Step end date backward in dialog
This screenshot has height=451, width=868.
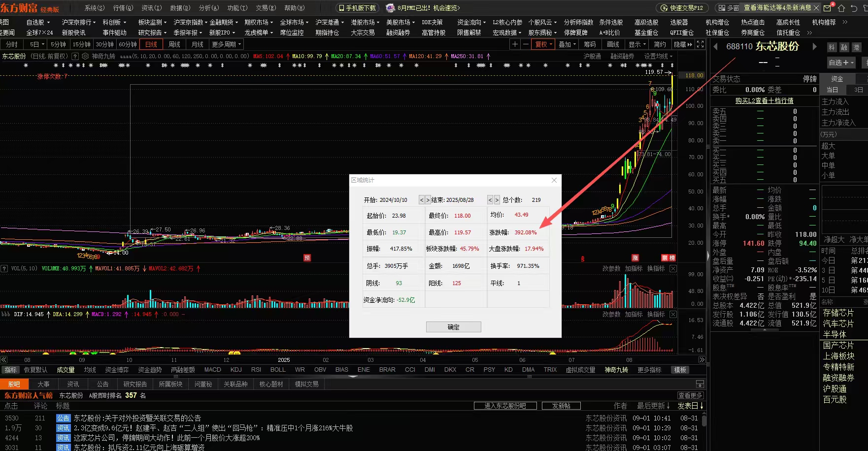point(490,200)
